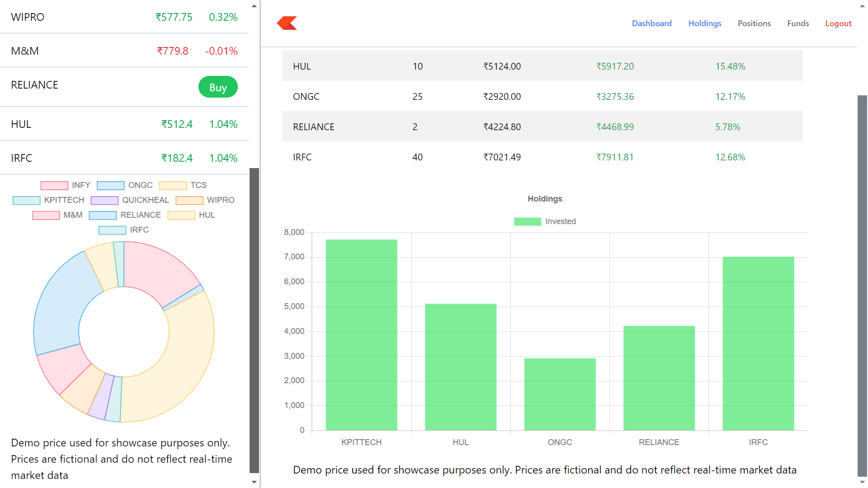This screenshot has width=868, height=488.
Task: Click the IRFC bar in the chart
Action: [x=758, y=343]
